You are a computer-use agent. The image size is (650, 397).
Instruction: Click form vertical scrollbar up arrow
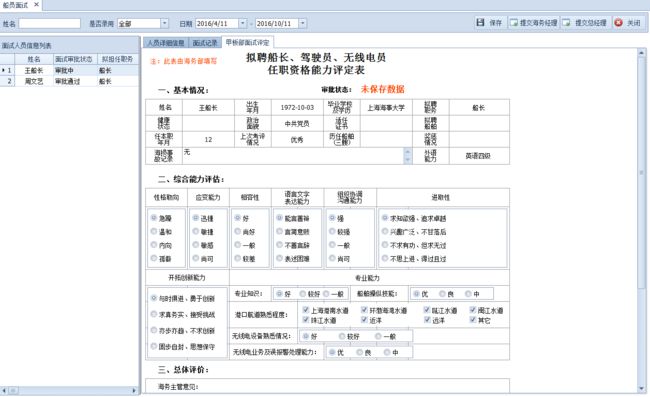click(642, 53)
